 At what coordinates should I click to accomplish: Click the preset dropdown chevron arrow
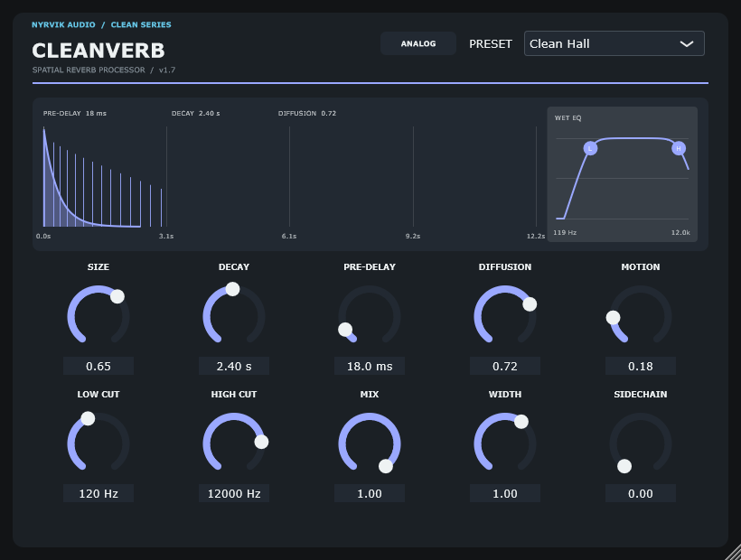[686, 44]
